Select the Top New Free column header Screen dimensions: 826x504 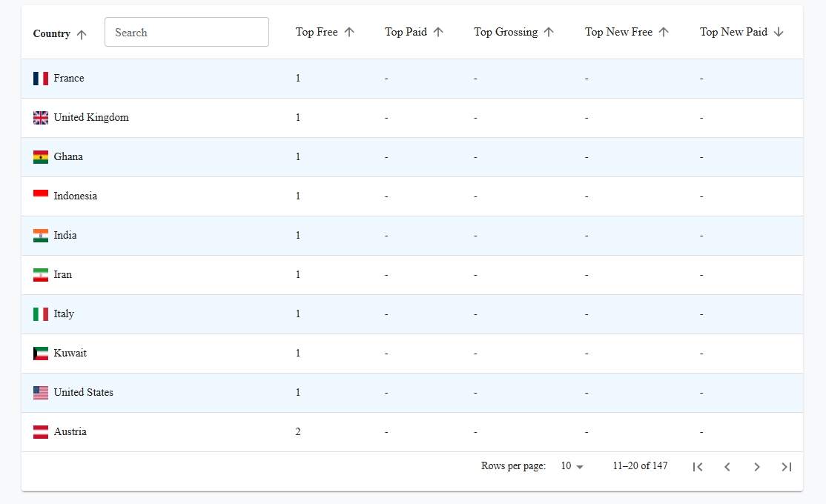click(x=618, y=32)
